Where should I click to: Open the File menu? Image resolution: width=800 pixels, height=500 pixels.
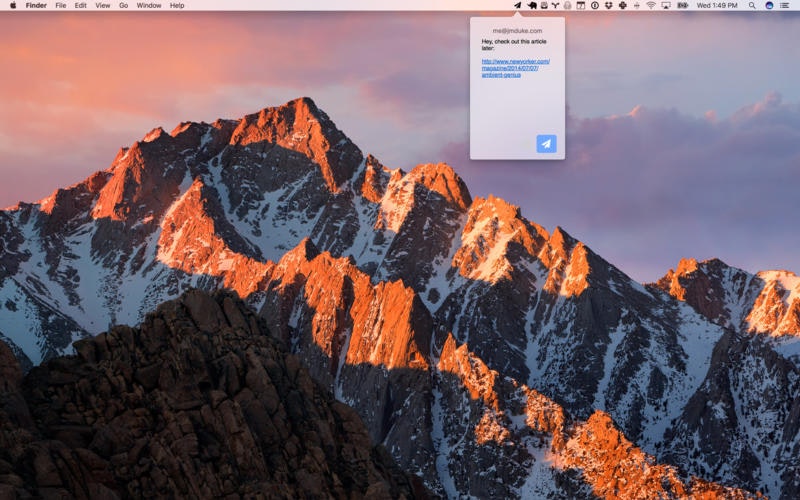tap(61, 5)
